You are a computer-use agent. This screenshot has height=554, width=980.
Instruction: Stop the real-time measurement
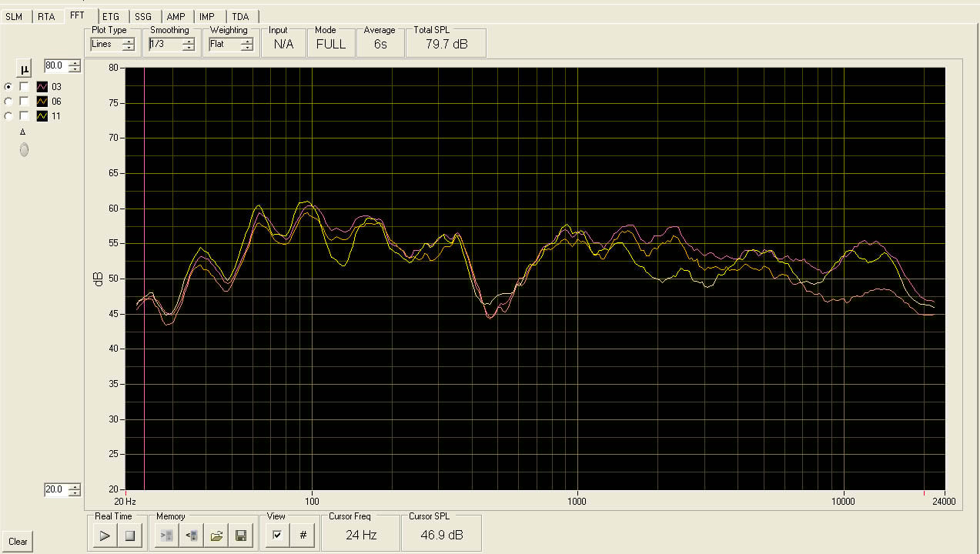(129, 535)
